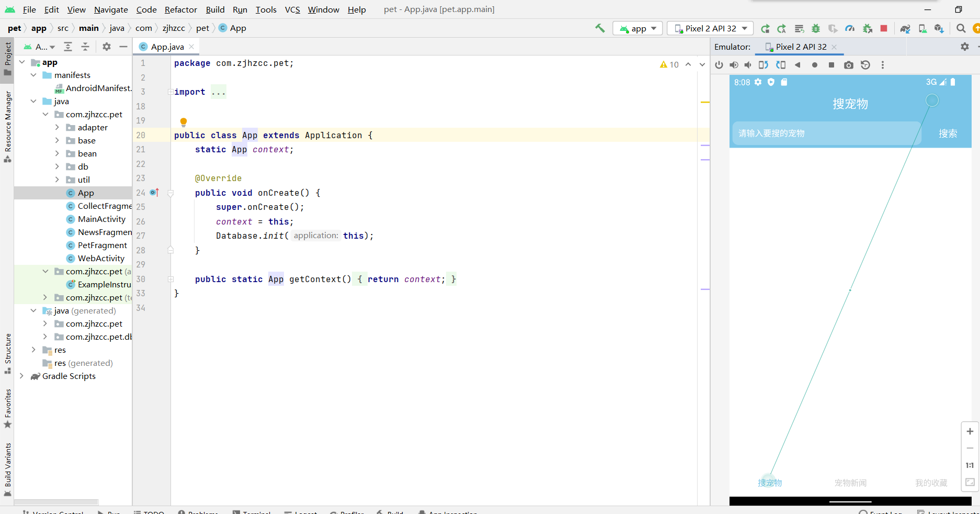Click the pet search input field

(x=826, y=133)
